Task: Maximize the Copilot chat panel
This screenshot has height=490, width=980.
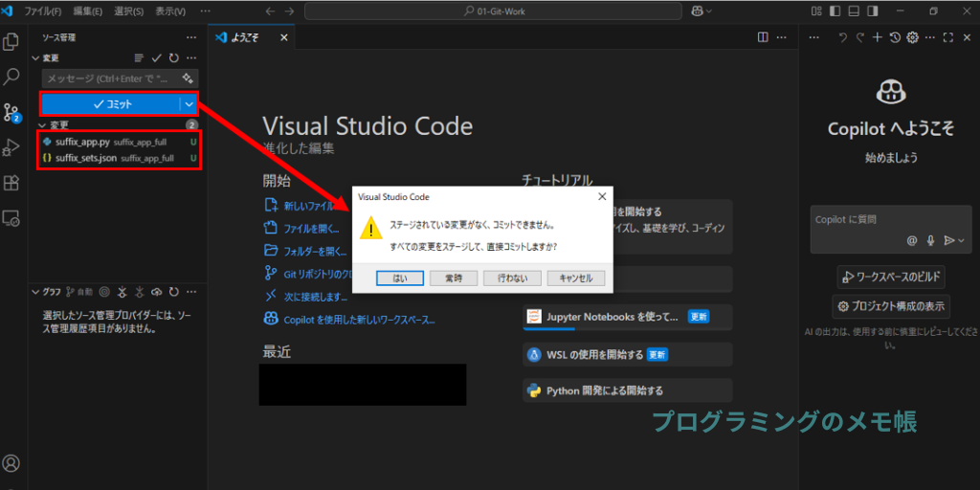Action: coord(947,37)
